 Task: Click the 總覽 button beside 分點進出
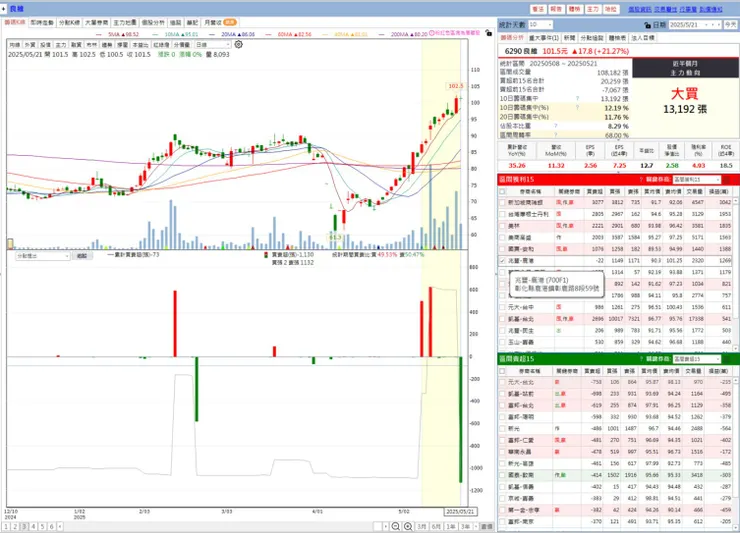(82, 256)
